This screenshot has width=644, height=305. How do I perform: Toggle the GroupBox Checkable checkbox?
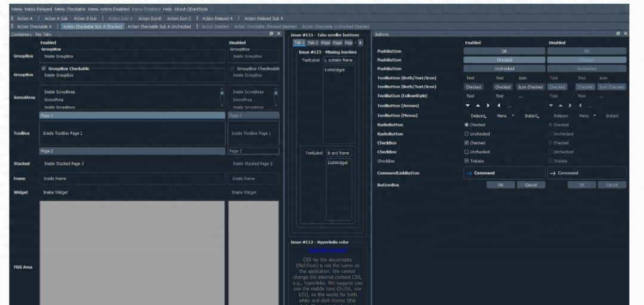click(x=44, y=69)
